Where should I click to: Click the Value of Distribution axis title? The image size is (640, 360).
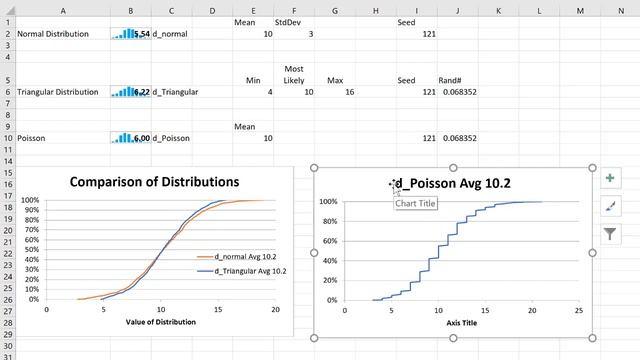click(x=161, y=322)
